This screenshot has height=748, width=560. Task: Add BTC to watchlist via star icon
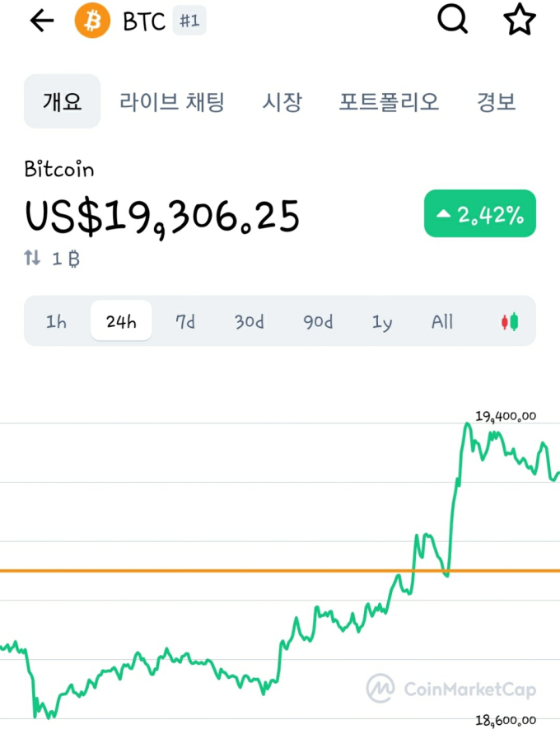tap(520, 20)
